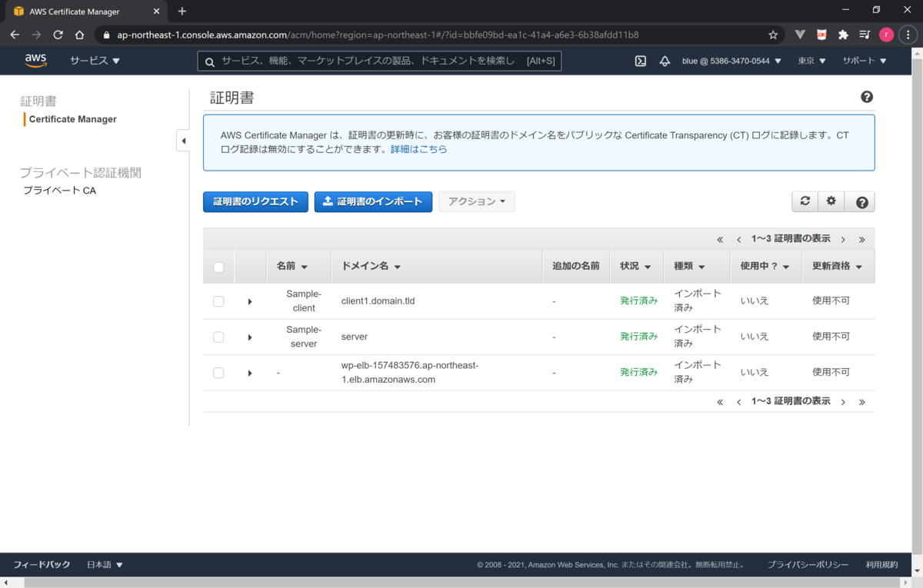Go to next page in bottom pagination
The height and width of the screenshot is (588, 923).
[843, 402]
